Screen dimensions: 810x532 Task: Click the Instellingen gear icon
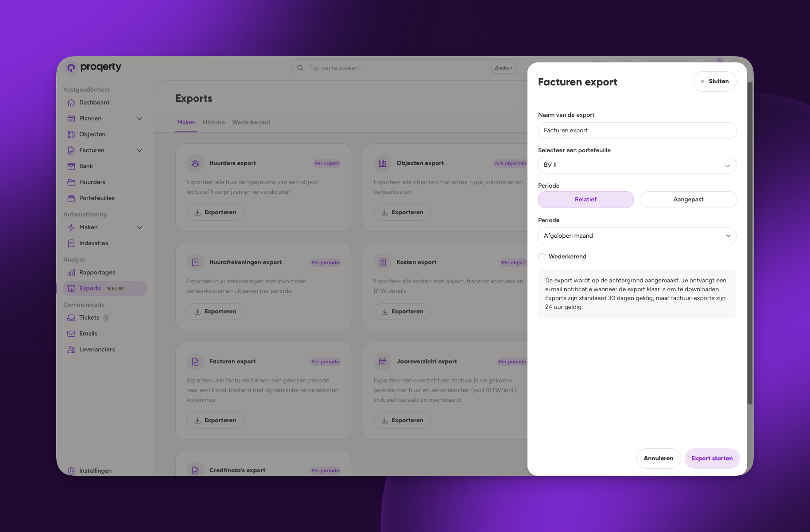71,471
